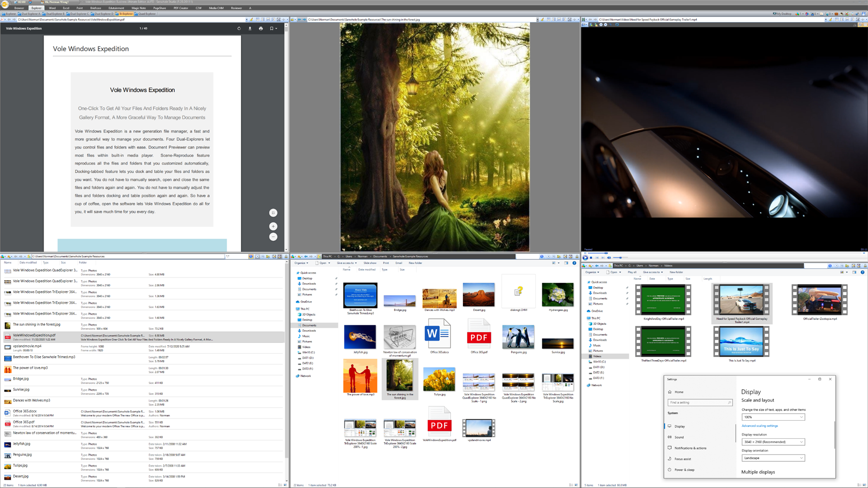The height and width of the screenshot is (488, 868).
Task: Click the PDF download icon
Action: pos(250,28)
